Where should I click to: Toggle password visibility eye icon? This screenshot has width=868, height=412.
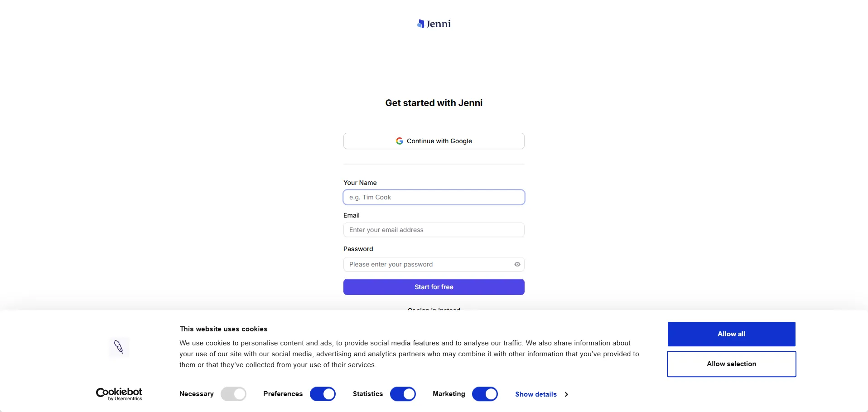(x=517, y=264)
